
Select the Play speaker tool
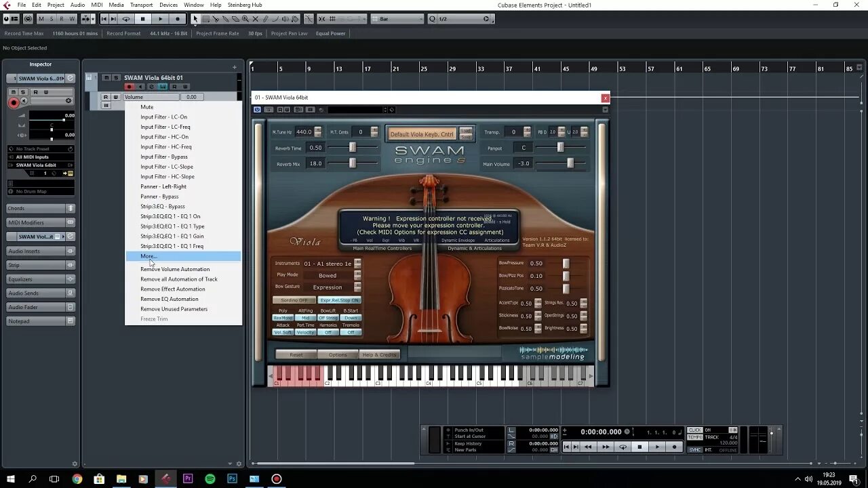pos(285,19)
